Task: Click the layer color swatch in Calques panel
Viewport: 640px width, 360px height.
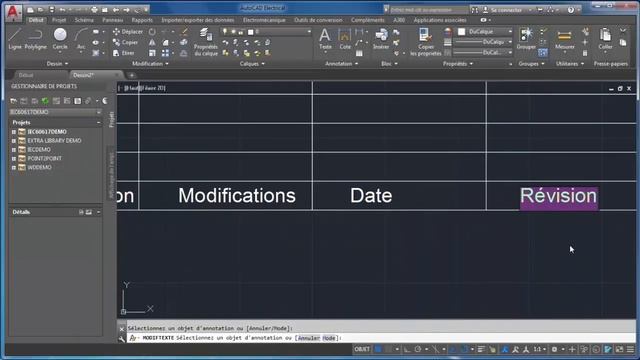Action: (x=251, y=31)
